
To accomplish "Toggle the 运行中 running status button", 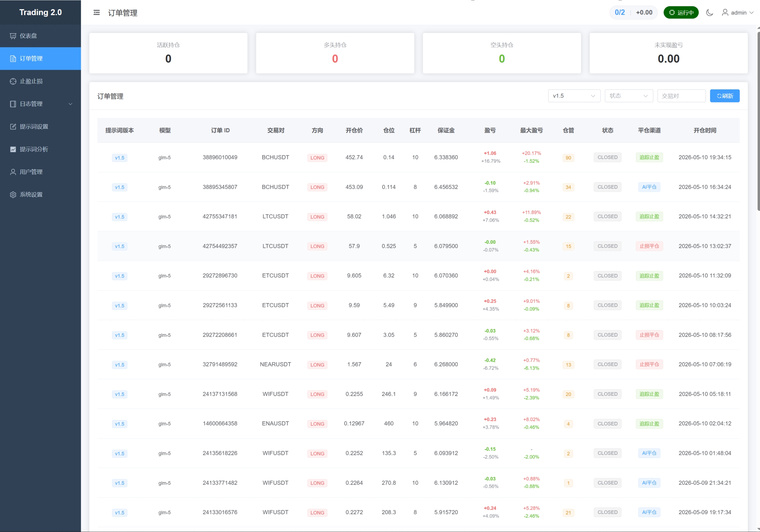I will pos(681,12).
